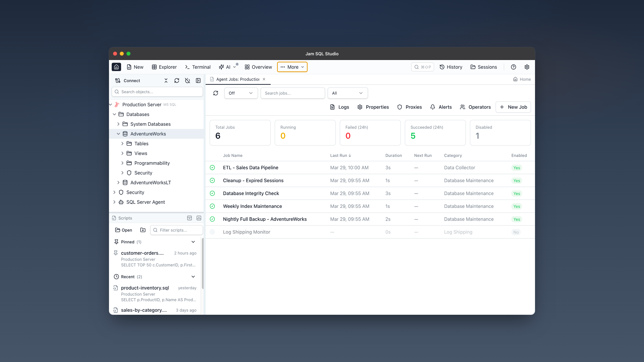Open the Terminal from the top toolbar

198,67
